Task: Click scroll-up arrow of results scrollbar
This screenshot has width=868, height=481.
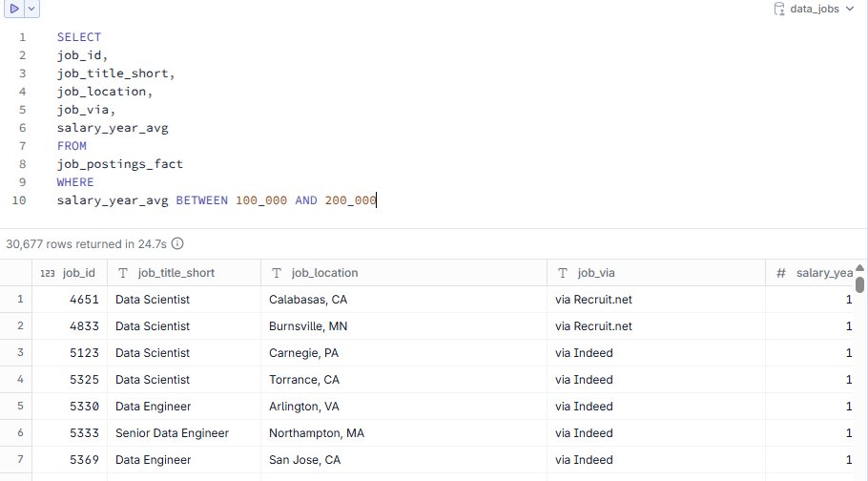Action: click(859, 268)
